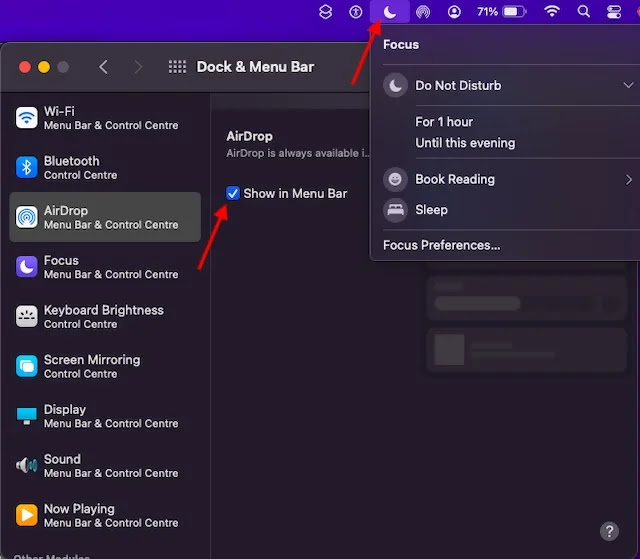Select Wi-Fi in the sidebar
Image resolution: width=640 pixels, height=559 pixels.
[x=105, y=118]
